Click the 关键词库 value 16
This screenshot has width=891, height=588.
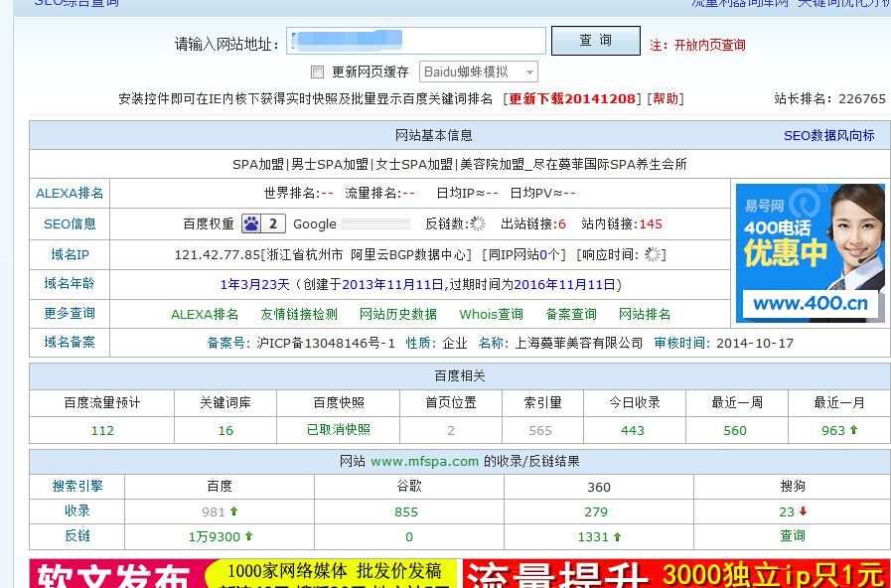pos(225,431)
